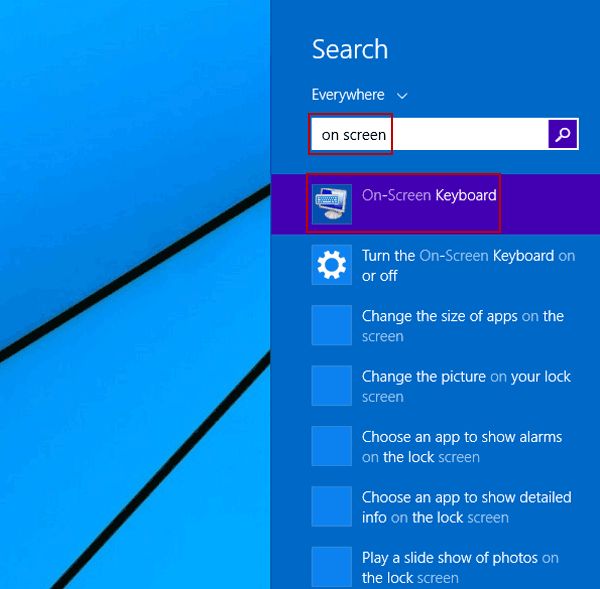Screen dimensions: 600x589
Task: Expand the Everywhere search scope dropdown
Action: pos(360,95)
